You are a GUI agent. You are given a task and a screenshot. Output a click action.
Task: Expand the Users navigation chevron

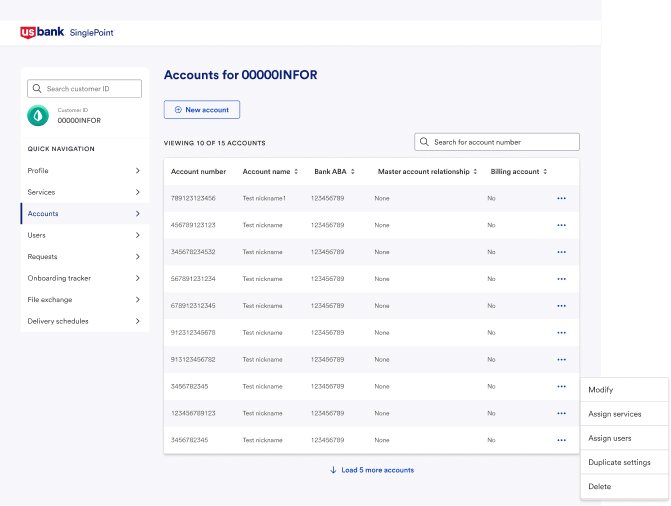pyautogui.click(x=137, y=235)
